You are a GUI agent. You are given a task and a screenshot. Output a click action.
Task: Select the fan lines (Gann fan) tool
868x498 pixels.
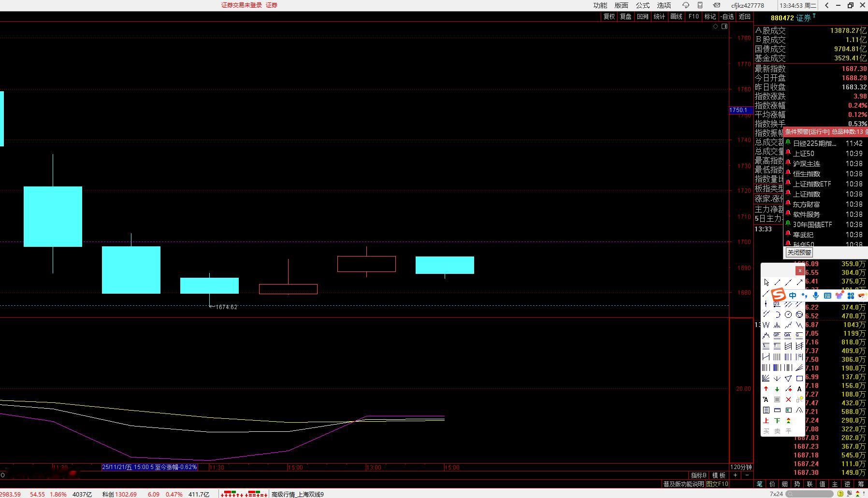[x=766, y=378]
